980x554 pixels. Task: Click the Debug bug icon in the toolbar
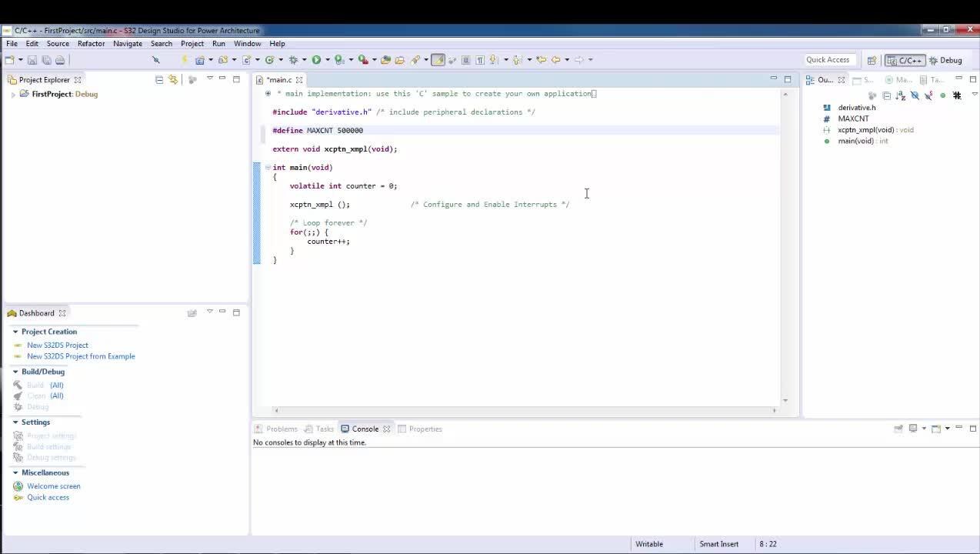pos(293,60)
